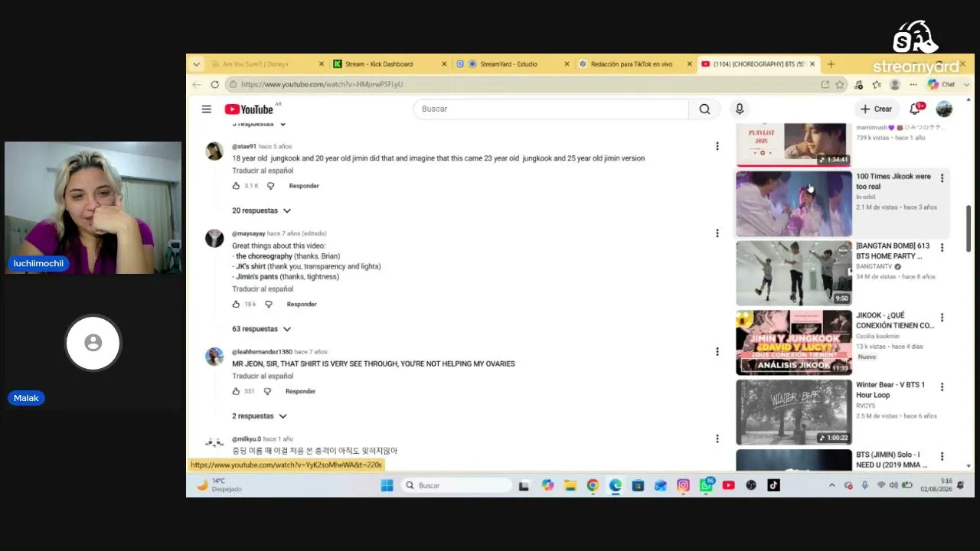Reply to the @stae91 comment
This screenshot has height=551, width=980.
pos(304,186)
